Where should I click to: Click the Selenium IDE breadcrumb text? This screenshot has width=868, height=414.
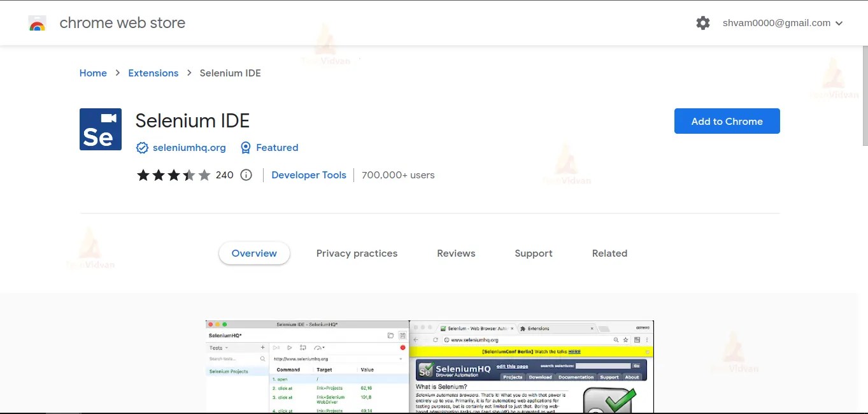[x=231, y=73]
